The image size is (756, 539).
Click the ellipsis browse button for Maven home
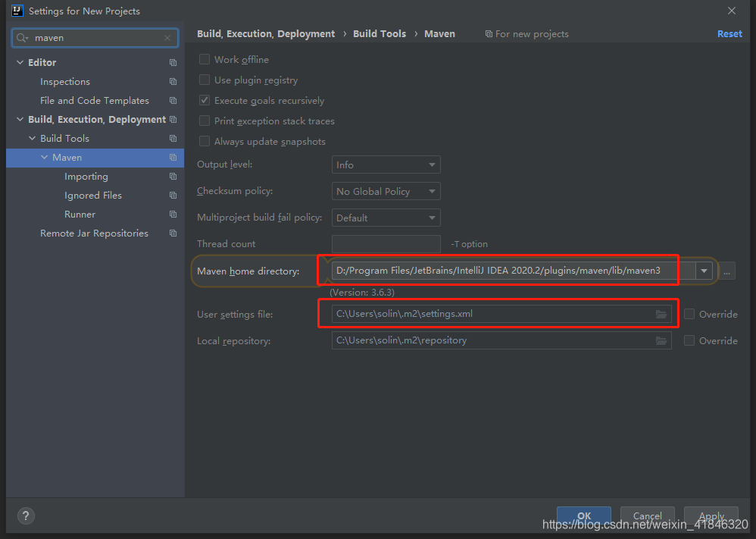[x=726, y=271]
